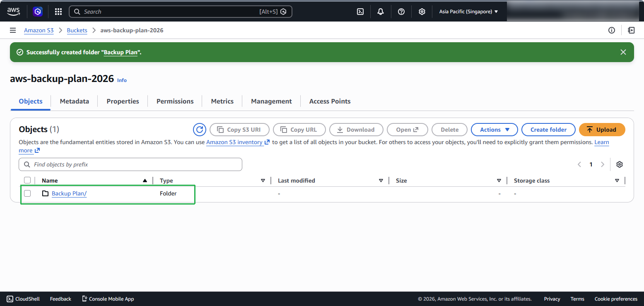Open the Buckets breadcrumb link
This screenshot has width=644, height=306.
tap(77, 30)
